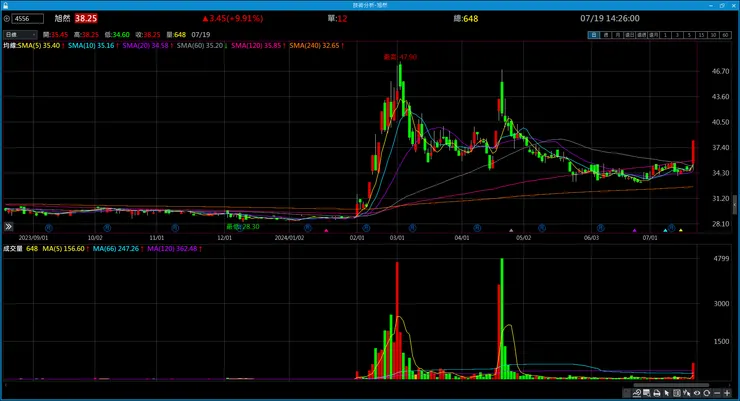Choose the 5-minute interval button
The height and width of the screenshot is (401, 740).
tap(689, 35)
